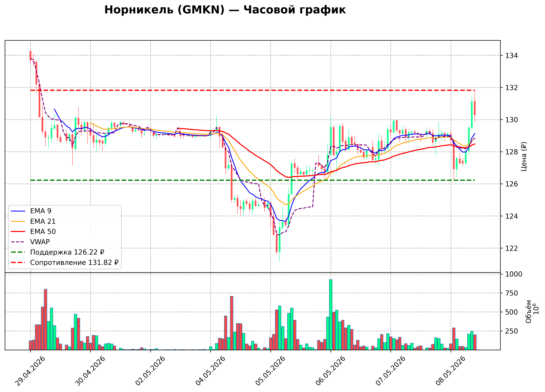
Task: Click the price axis label 122
Action: click(512, 248)
